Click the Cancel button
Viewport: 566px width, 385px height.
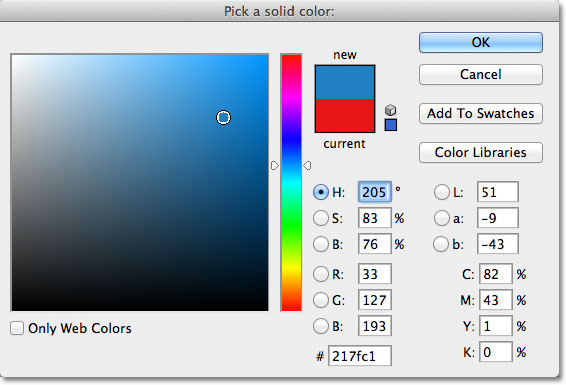tap(480, 74)
